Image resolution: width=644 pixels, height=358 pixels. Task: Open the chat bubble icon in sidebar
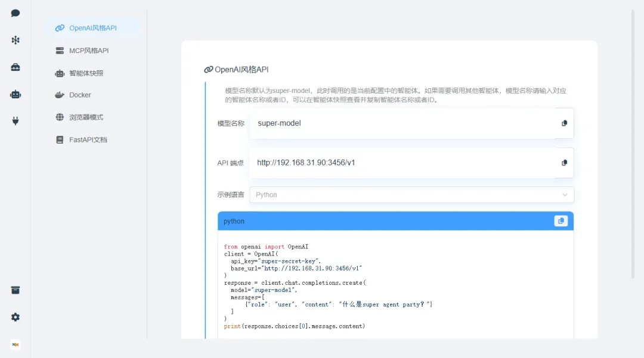pyautogui.click(x=16, y=13)
